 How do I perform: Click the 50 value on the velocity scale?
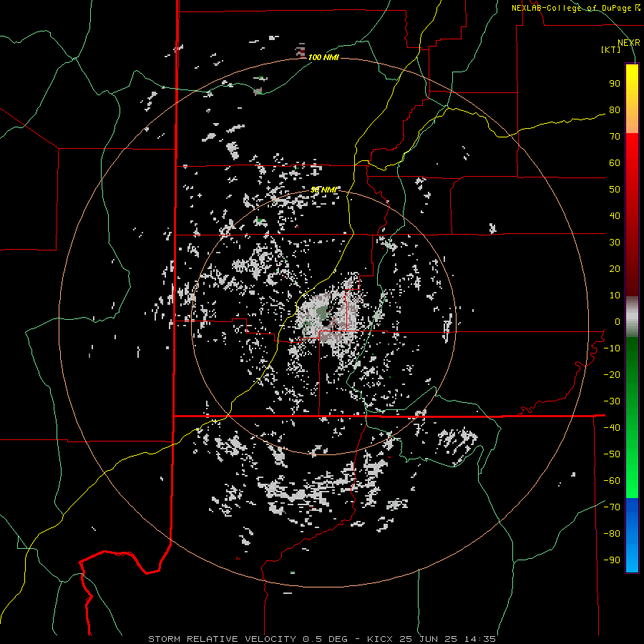[615, 190]
